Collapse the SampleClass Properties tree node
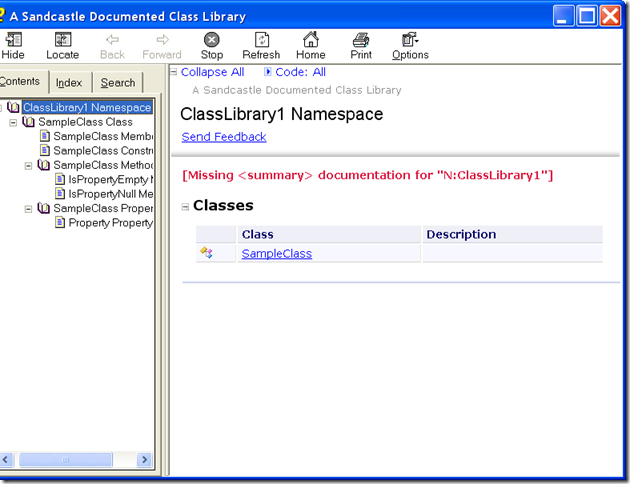Viewport: 630px width, 484px height. pos(28,209)
